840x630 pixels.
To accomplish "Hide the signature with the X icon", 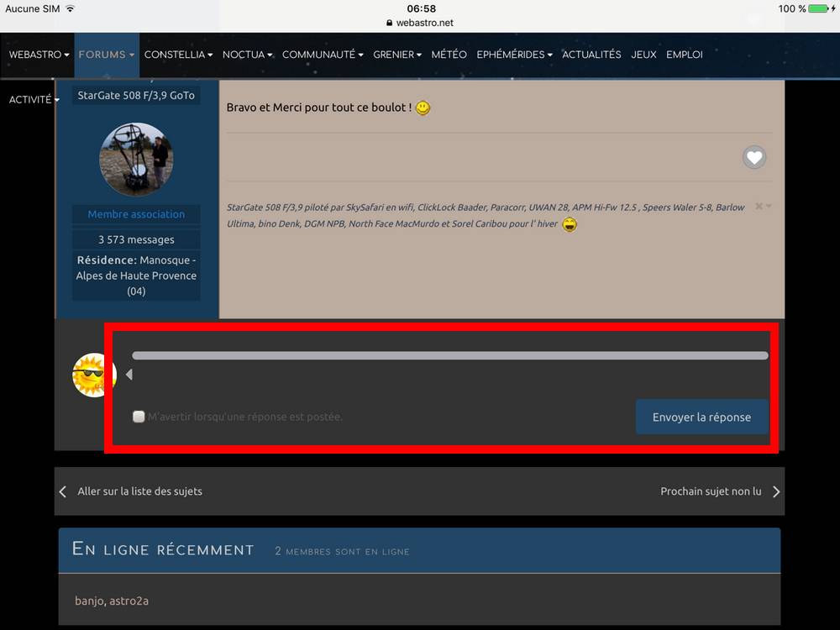I will coord(759,207).
